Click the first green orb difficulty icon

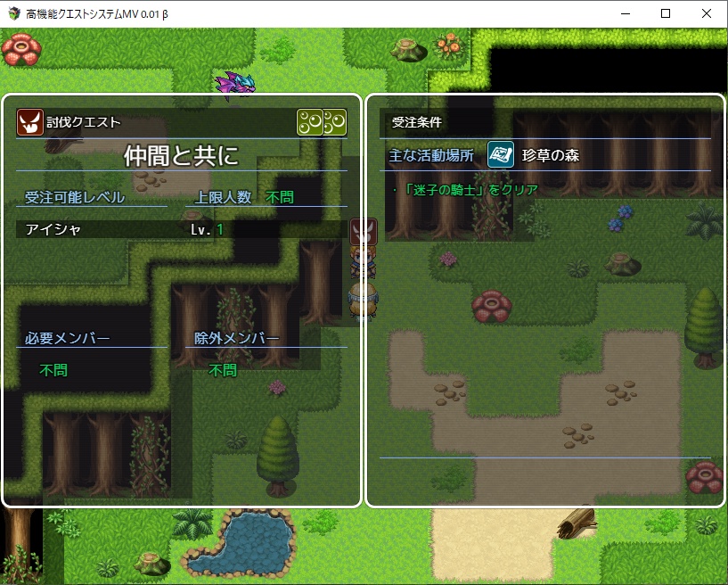[x=309, y=122]
